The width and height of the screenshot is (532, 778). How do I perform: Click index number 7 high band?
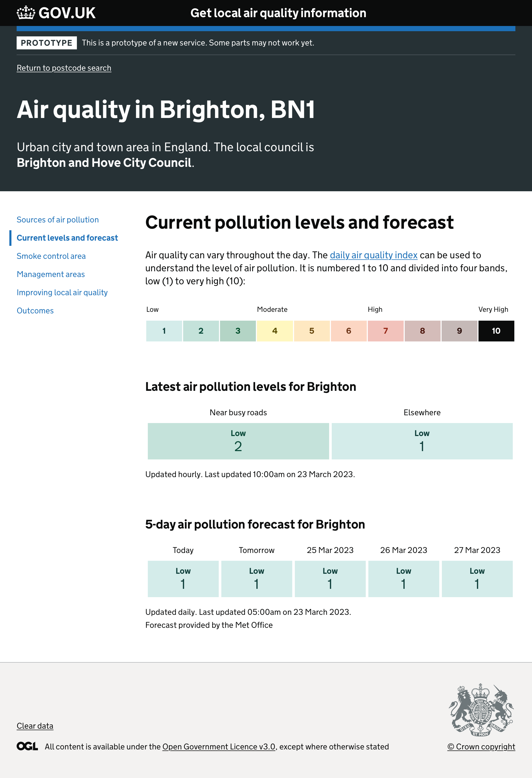point(385,331)
